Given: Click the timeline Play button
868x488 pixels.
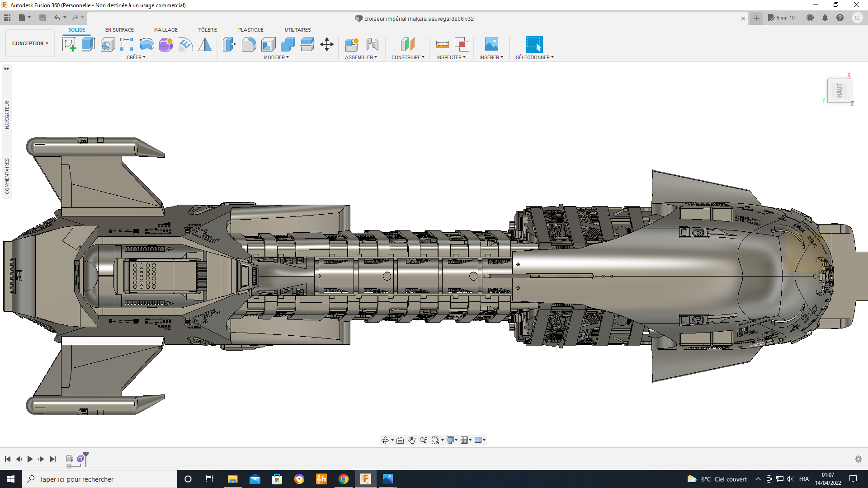Looking at the screenshot, I should [30, 459].
